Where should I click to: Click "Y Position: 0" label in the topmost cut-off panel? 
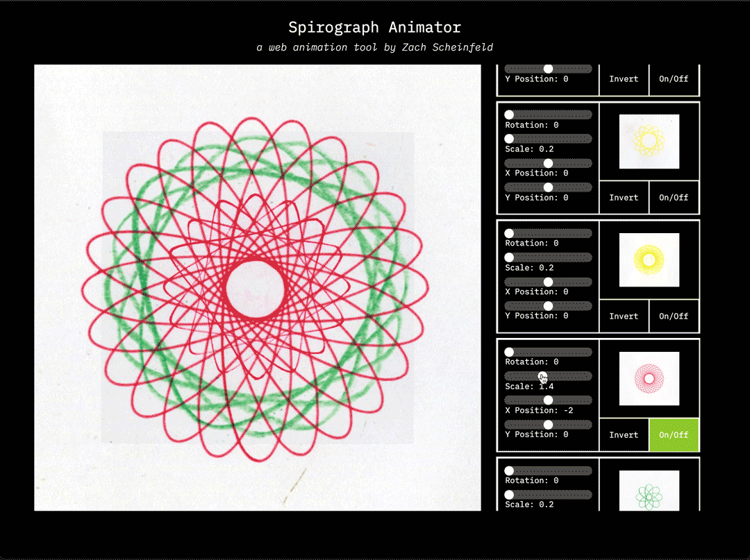(537, 79)
